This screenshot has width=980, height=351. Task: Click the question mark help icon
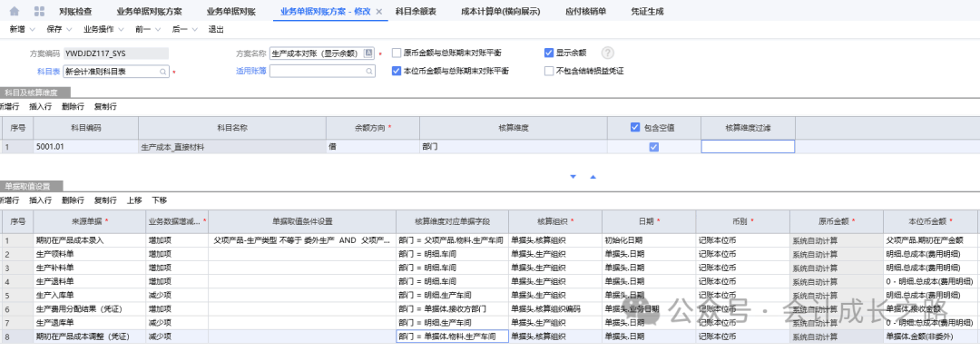607,54
